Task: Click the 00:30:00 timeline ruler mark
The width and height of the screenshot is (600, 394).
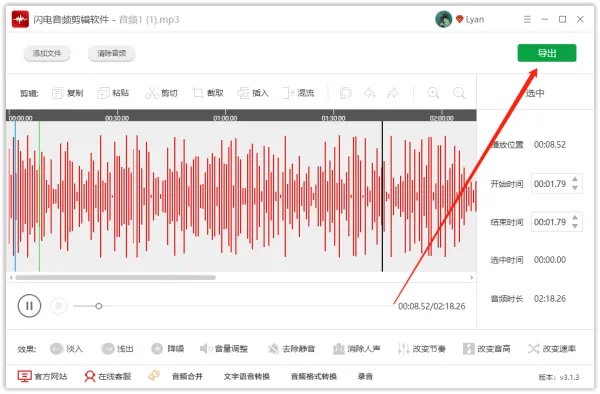Action: (x=117, y=118)
